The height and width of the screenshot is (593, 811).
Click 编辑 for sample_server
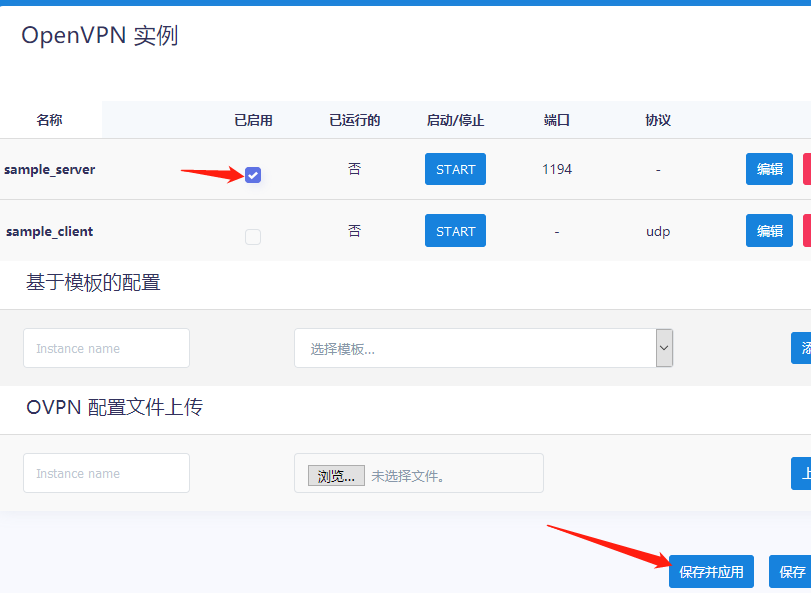click(x=769, y=169)
